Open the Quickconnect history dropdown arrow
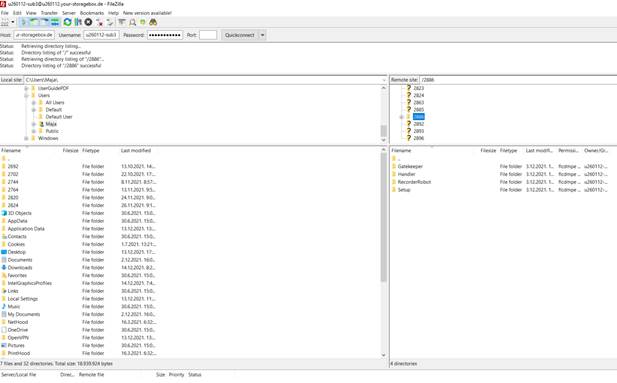This screenshot has width=617, height=383. tap(262, 35)
